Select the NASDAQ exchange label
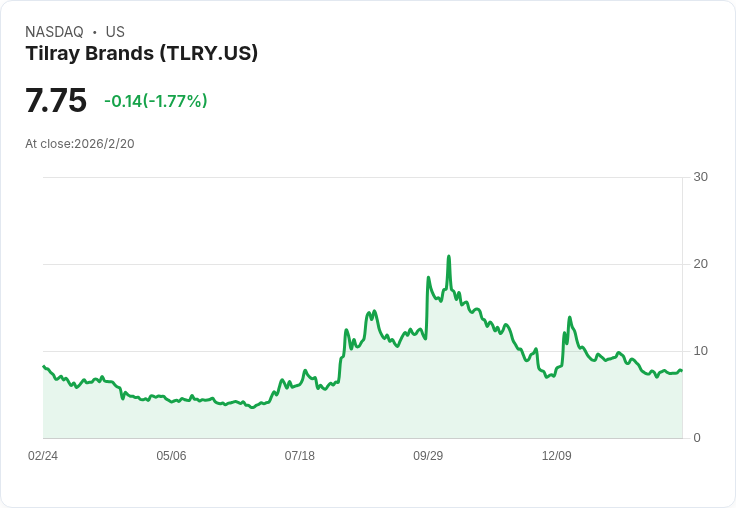Image resolution: width=736 pixels, height=508 pixels. coord(54,32)
